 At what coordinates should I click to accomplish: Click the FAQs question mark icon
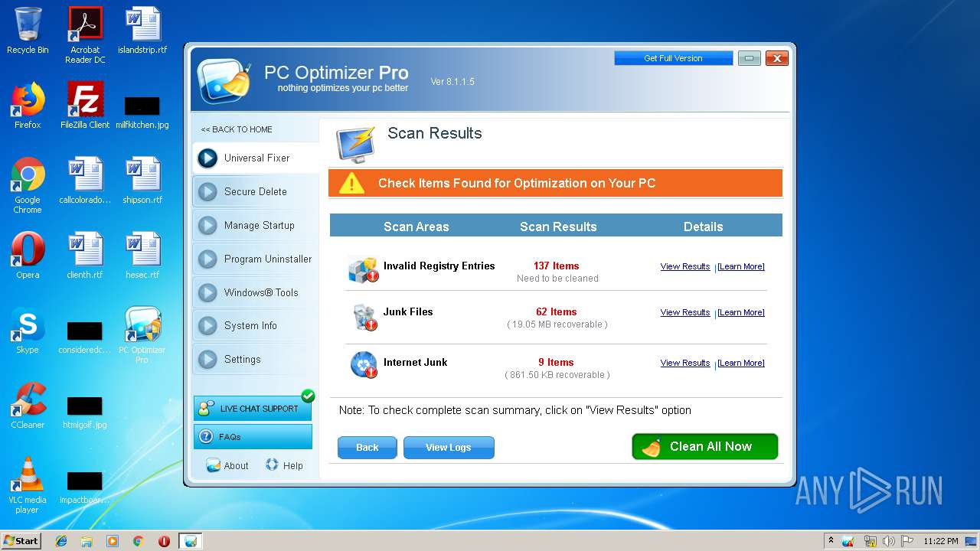click(205, 437)
